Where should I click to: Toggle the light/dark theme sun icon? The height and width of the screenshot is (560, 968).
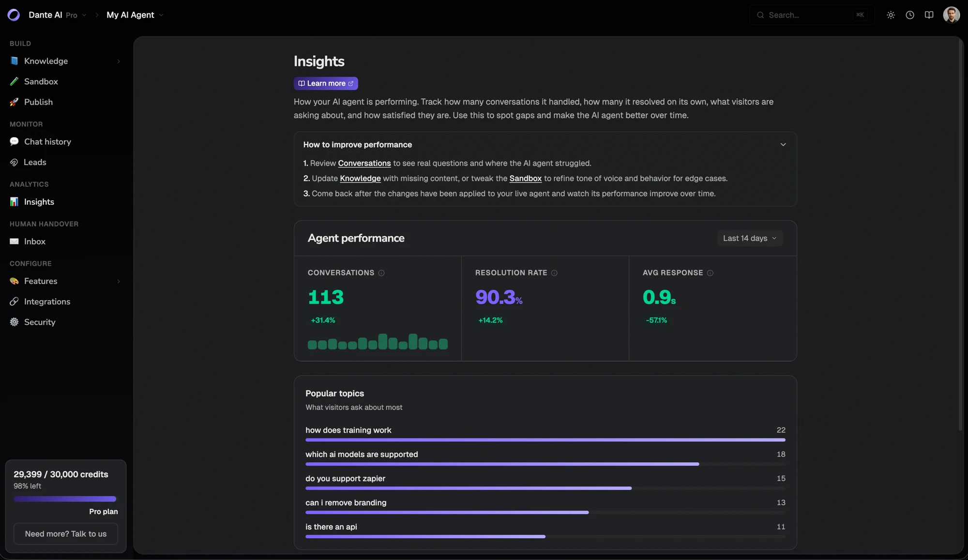pos(891,15)
